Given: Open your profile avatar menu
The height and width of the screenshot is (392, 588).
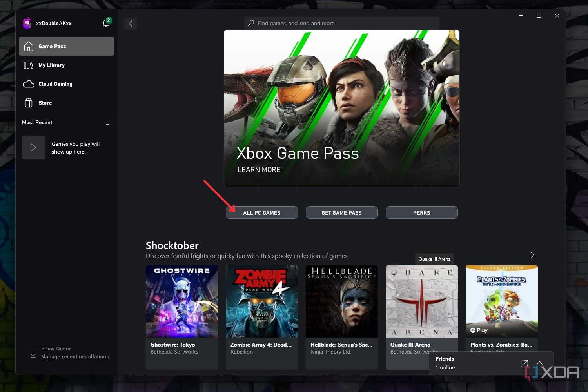Looking at the screenshot, I should tap(27, 23).
